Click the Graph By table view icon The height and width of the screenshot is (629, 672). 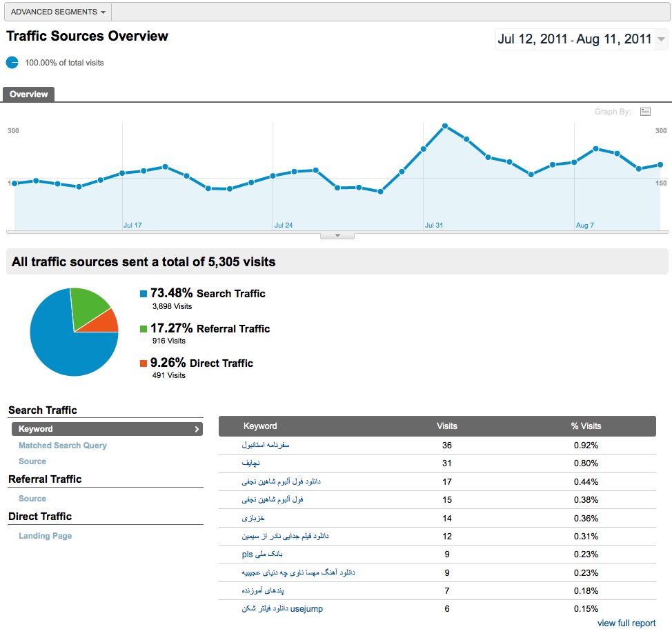coord(645,112)
